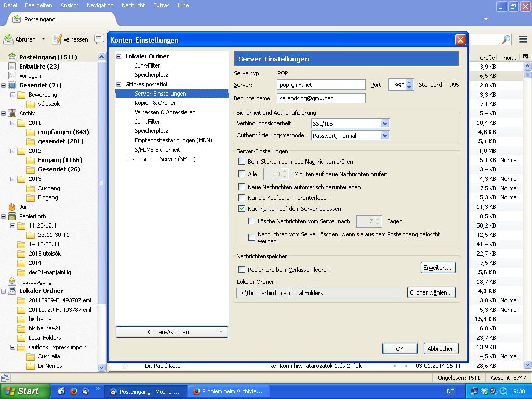Image resolution: width=532 pixels, height=399 pixels.
Task: Open the Extras menu
Action: 161,5
